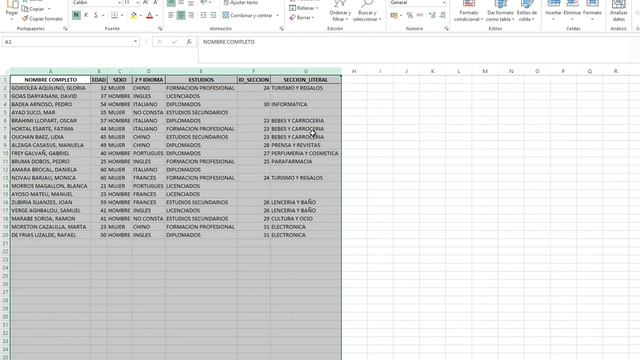Open Combinar y centrar dropdown arrow
The width and height of the screenshot is (640, 360).
pyautogui.click(x=278, y=16)
